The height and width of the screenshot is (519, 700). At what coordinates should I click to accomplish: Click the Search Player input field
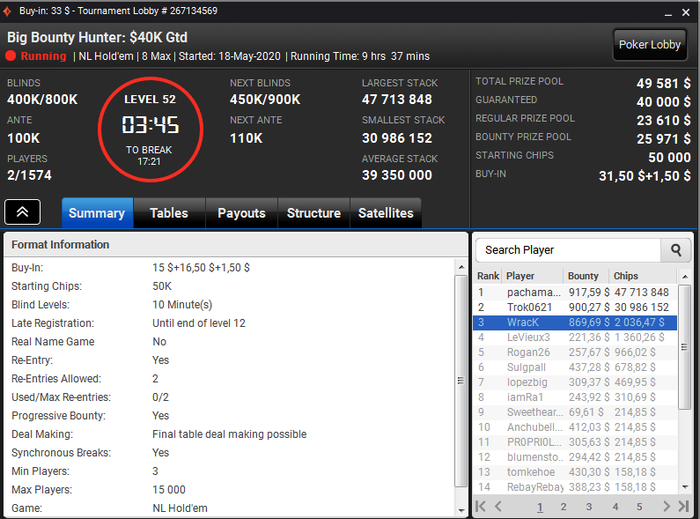pos(568,250)
